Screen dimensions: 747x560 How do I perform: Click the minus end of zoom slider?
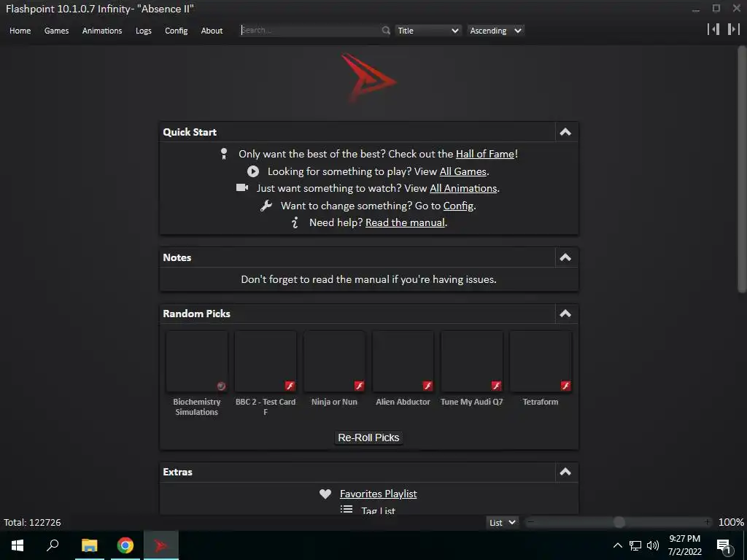click(530, 522)
